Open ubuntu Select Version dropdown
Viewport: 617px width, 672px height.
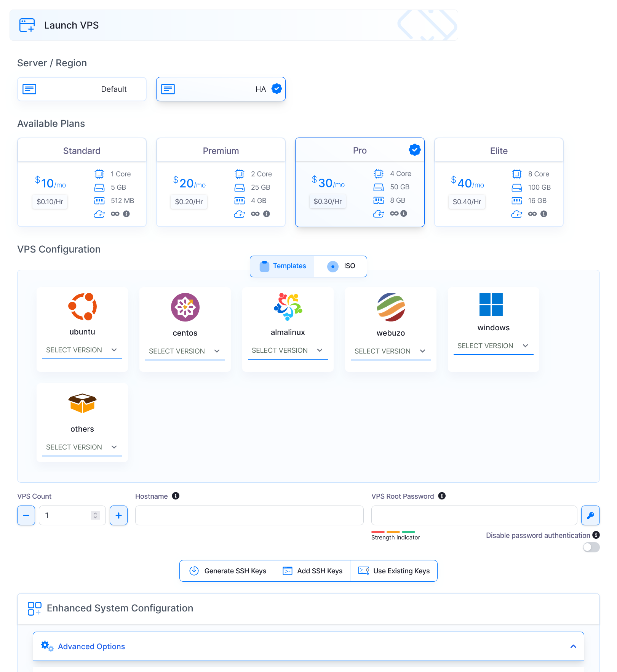point(82,350)
